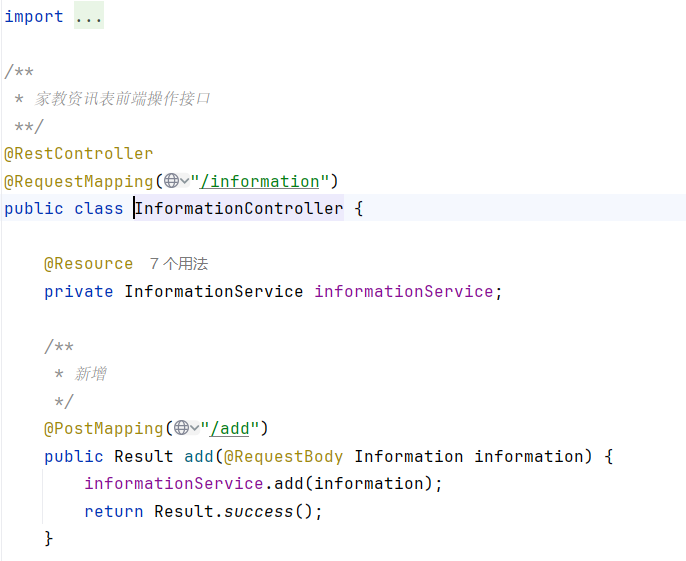Open the dropdown arrow beside the PostMapping globe

tap(195, 428)
